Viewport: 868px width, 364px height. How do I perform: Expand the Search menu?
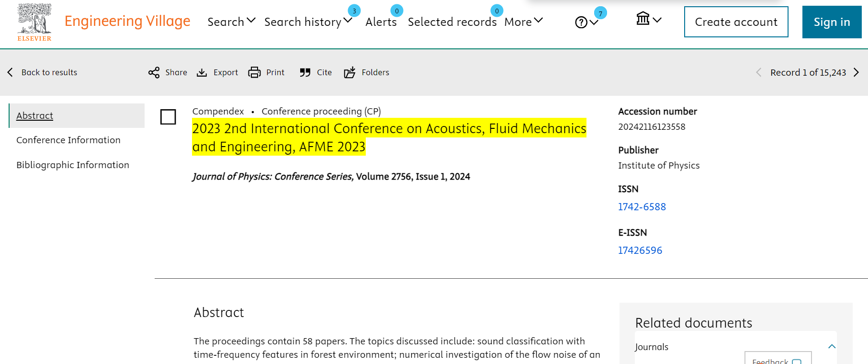(x=231, y=22)
